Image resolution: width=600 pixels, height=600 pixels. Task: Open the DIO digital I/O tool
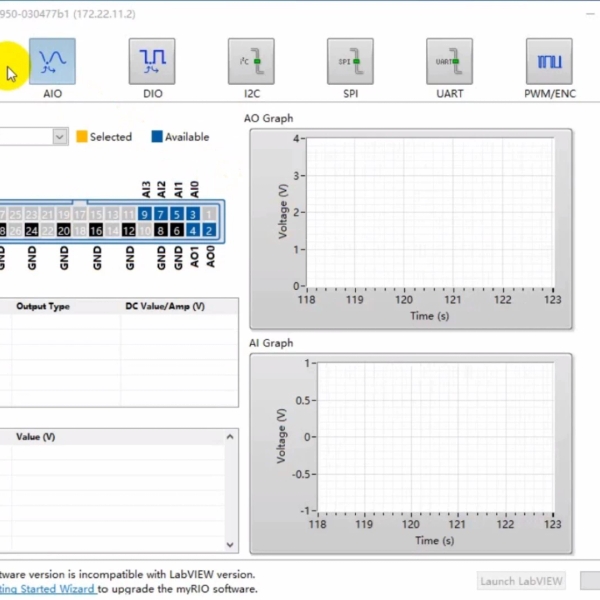click(152, 61)
